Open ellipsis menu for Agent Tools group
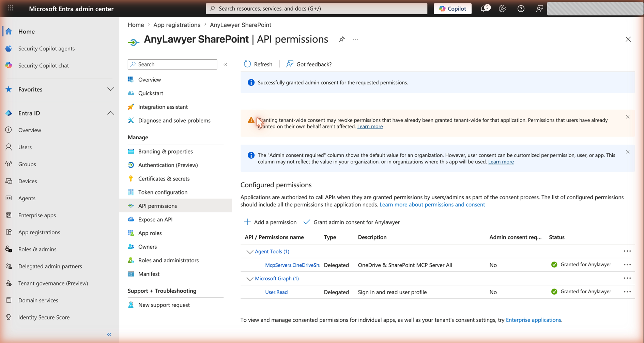Screen dimensions: 644x343 click(x=627, y=251)
